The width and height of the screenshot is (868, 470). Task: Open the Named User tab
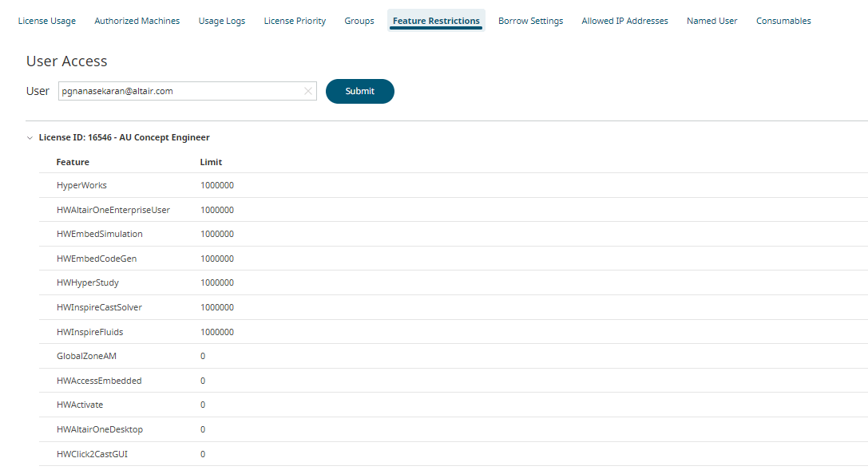pos(712,21)
